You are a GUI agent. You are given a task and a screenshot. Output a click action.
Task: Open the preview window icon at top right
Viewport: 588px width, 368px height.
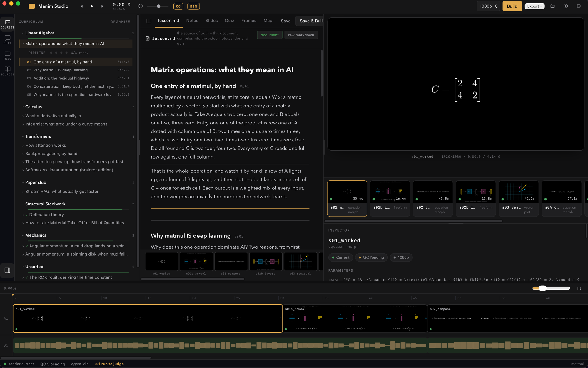click(578, 6)
